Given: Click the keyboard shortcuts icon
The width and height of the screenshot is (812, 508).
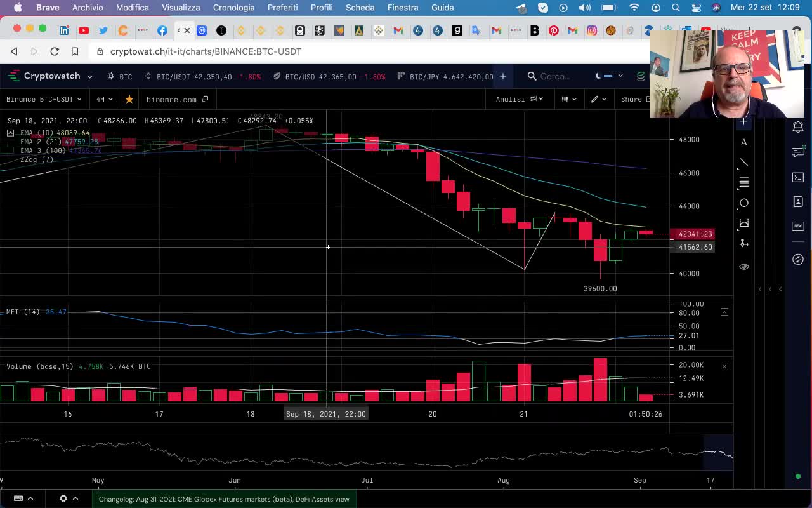Looking at the screenshot, I should coord(18,498).
